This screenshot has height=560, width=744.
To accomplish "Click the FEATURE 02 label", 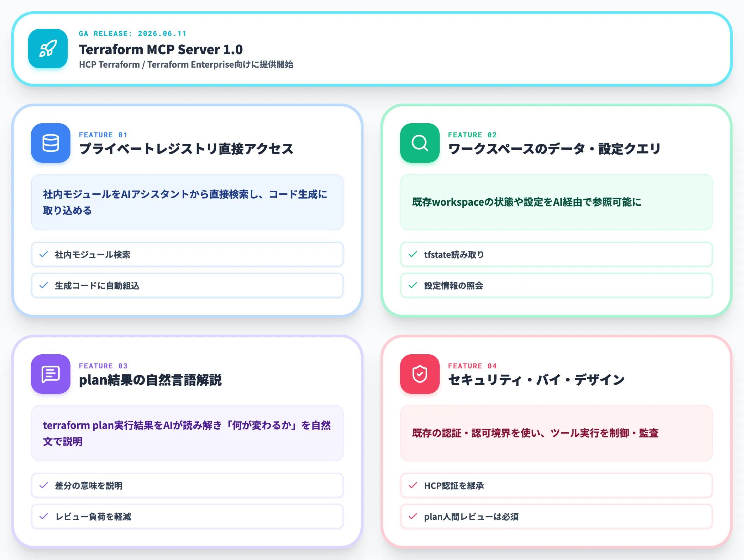I will [x=472, y=135].
